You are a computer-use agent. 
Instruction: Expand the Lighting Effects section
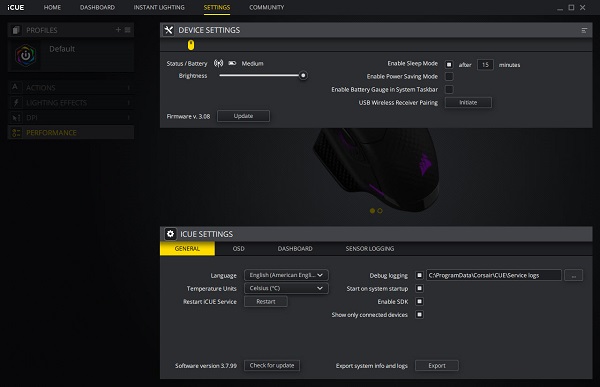pos(71,103)
